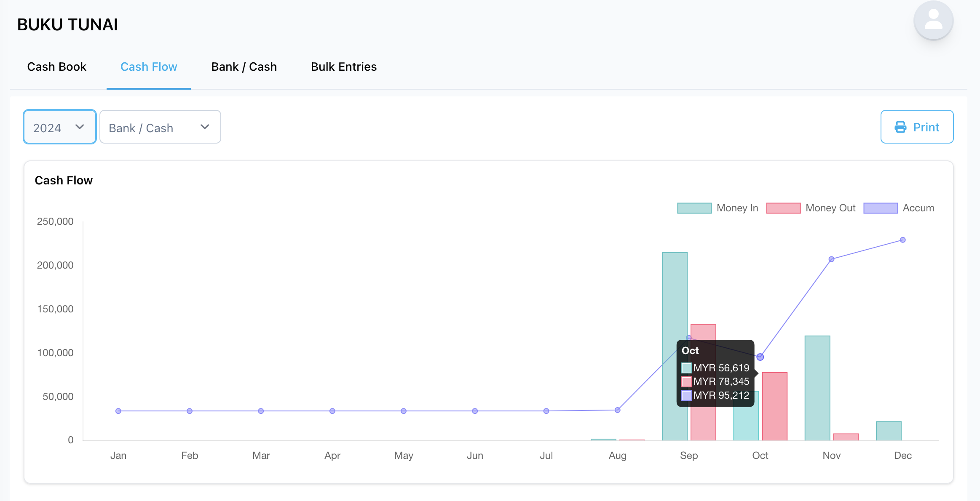Open the Bank / Cash filter dropdown
The image size is (980, 501).
click(x=160, y=127)
